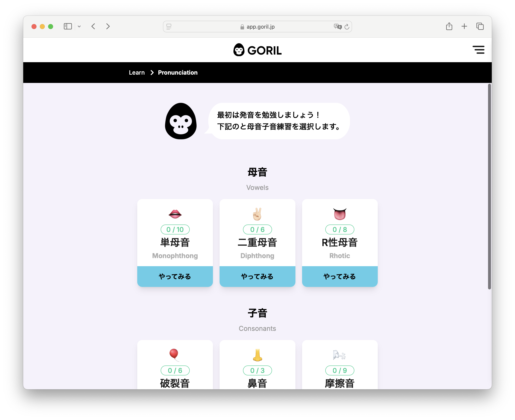Click the Consonants subtitle
The image size is (515, 420).
coord(257,329)
